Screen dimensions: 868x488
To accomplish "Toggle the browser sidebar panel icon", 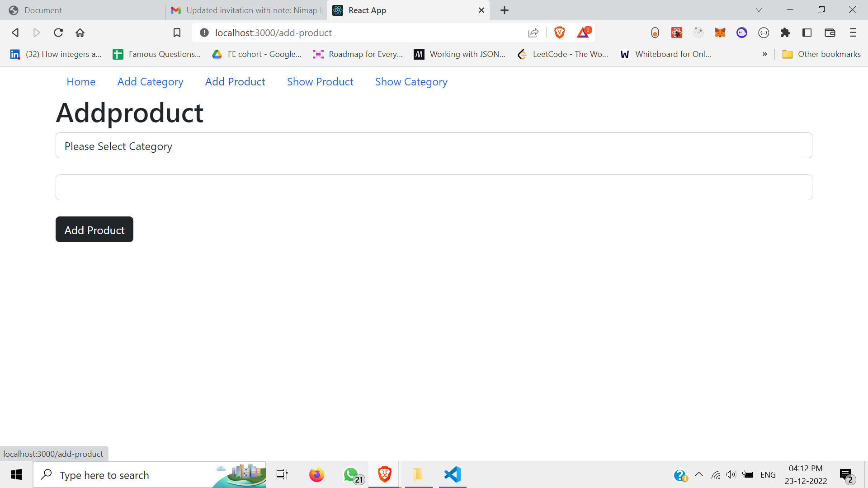I will (808, 33).
